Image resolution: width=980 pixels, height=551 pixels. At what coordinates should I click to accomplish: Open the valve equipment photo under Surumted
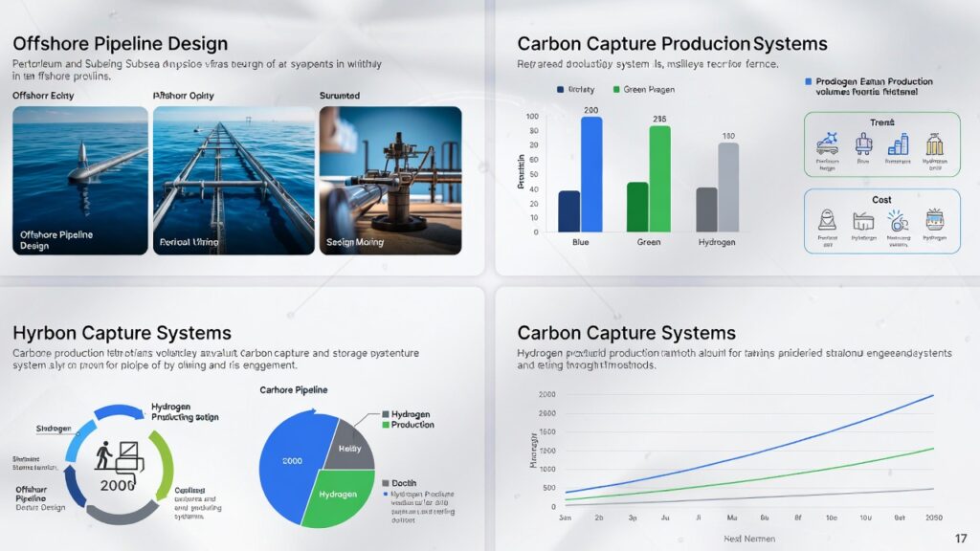coord(390,180)
